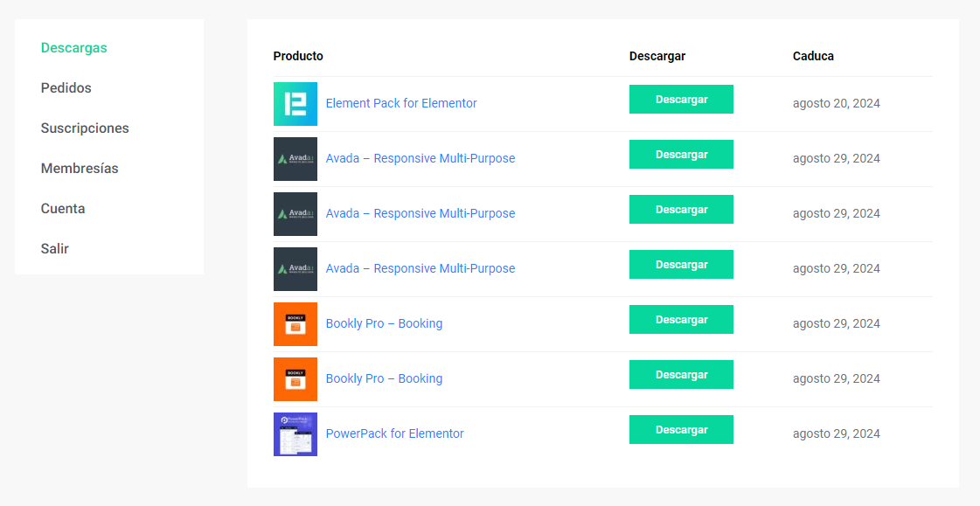This screenshot has width=980, height=506.
Task: Click the second Bookly Pro product icon
Action: [295, 379]
